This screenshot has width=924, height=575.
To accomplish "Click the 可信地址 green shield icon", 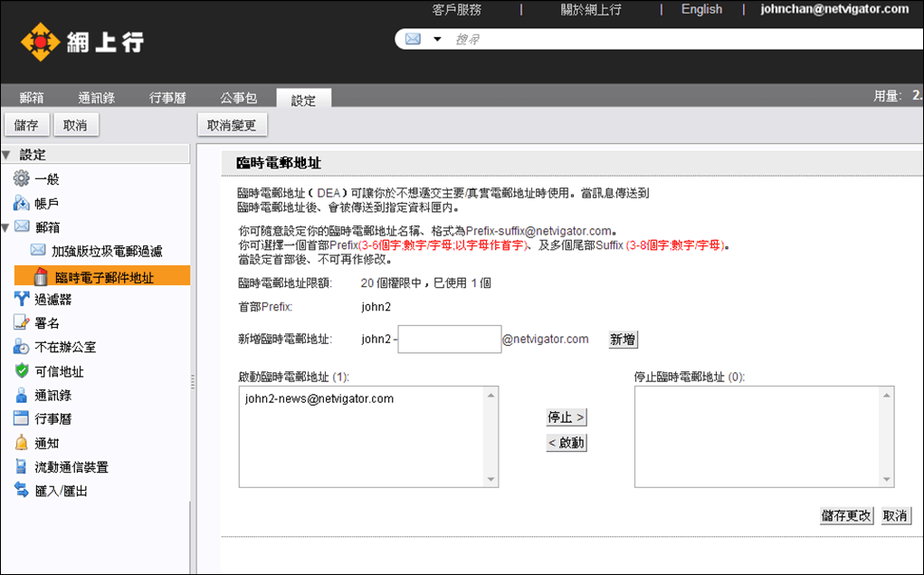I will [22, 370].
